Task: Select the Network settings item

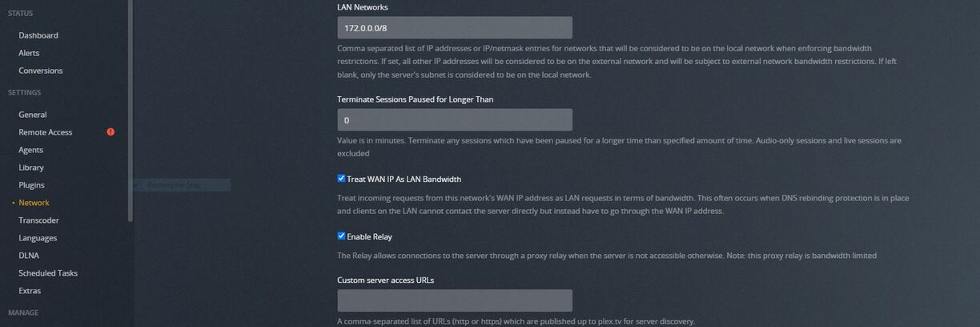Action: 34,203
